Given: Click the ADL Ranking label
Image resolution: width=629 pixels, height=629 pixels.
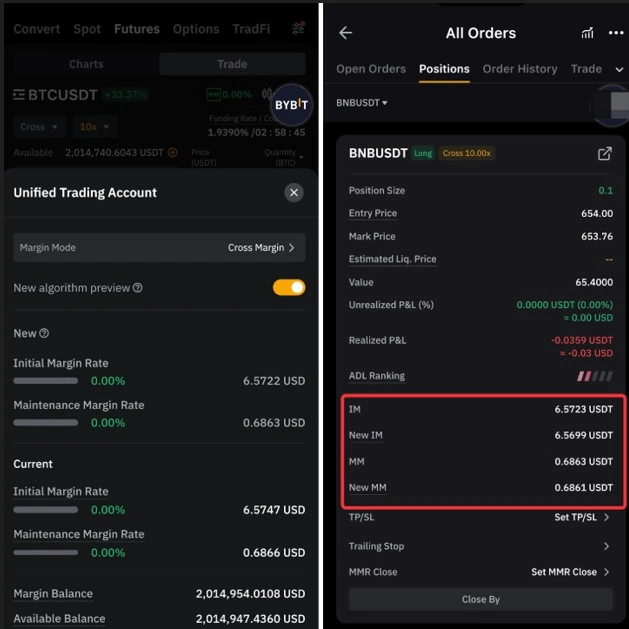Looking at the screenshot, I should [377, 376].
